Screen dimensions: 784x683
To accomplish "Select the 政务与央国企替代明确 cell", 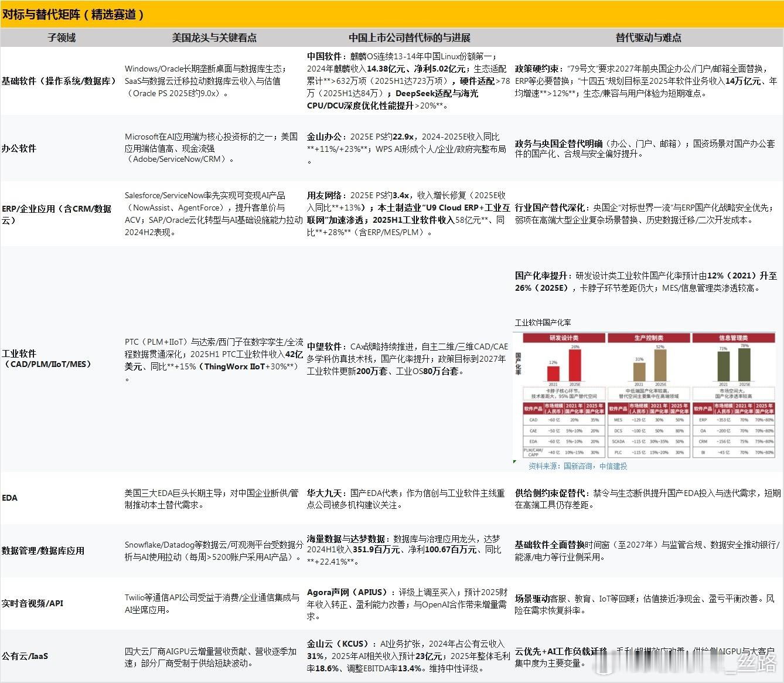I will [x=645, y=148].
